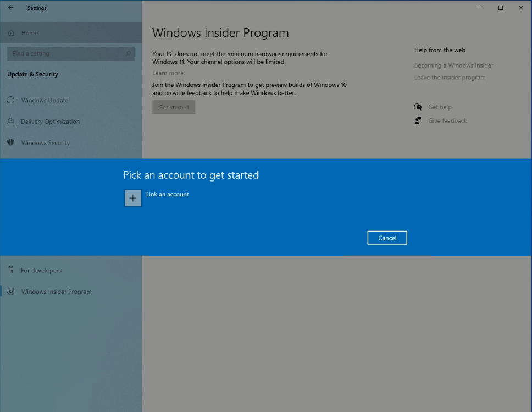Viewport: 532px width, 412px height.
Task: Open Leave the insider program link
Action: (x=450, y=78)
